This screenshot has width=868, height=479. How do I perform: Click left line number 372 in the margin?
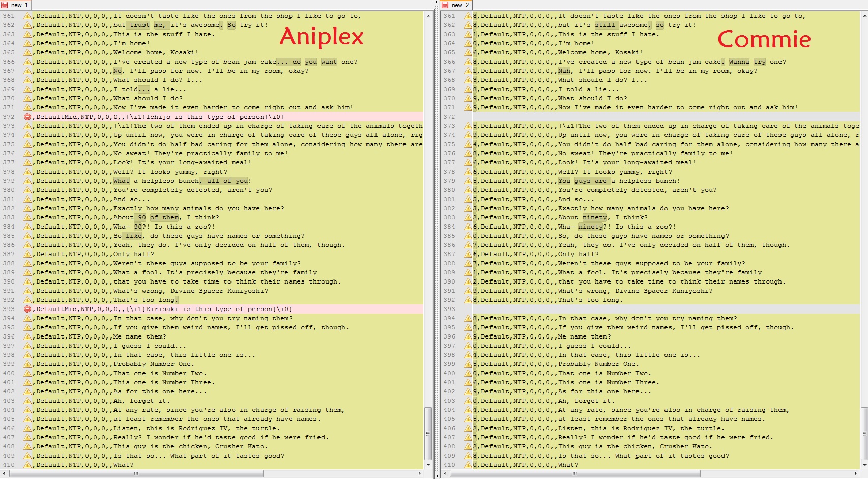(9, 117)
